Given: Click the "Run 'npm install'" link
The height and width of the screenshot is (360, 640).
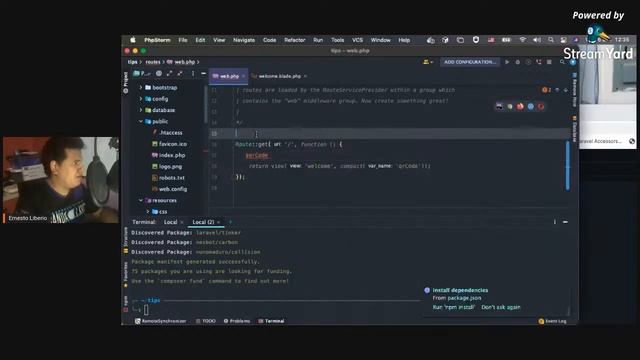Looking at the screenshot, I should 453,307.
